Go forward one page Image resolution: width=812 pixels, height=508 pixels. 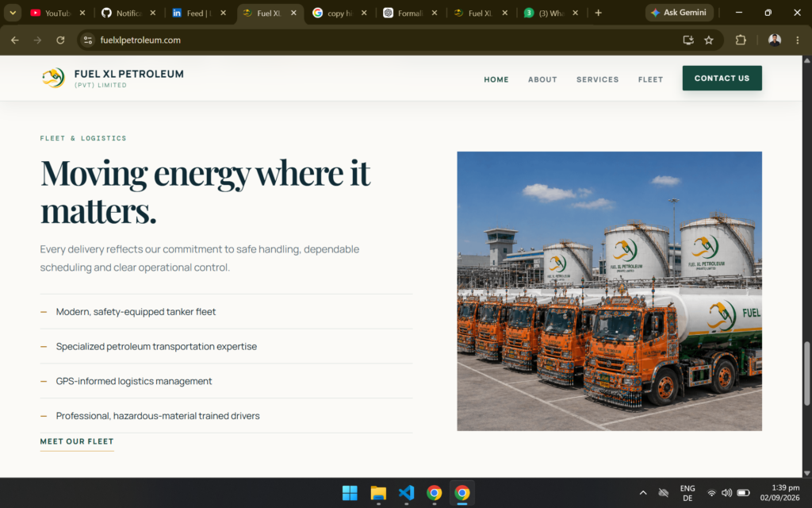pyautogui.click(x=37, y=40)
